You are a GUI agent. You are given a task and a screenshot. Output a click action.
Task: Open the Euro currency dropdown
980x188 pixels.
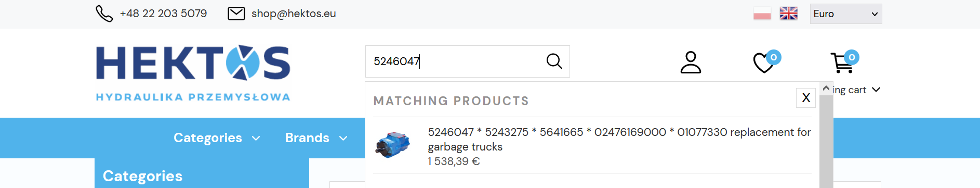tap(846, 14)
